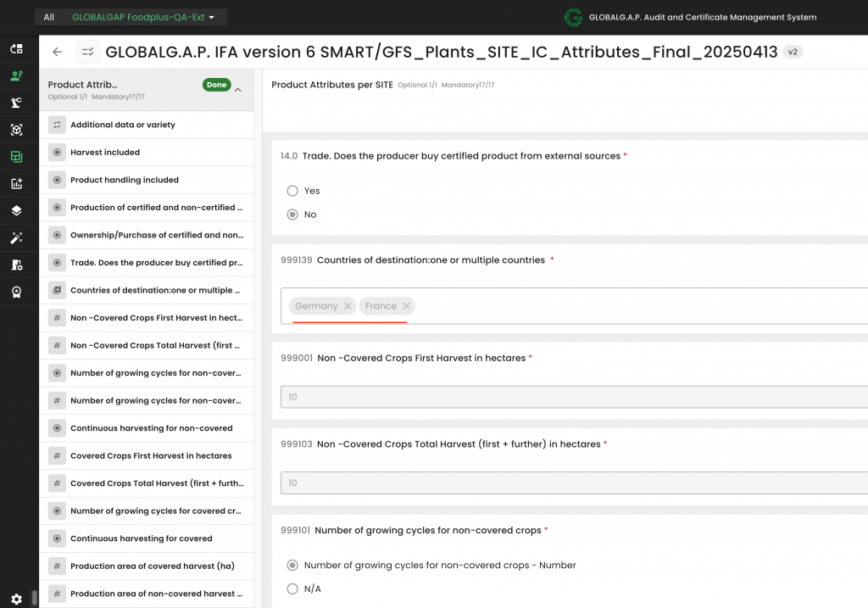Go to Harvest included in question list
This screenshot has width=868, height=608.
click(105, 153)
